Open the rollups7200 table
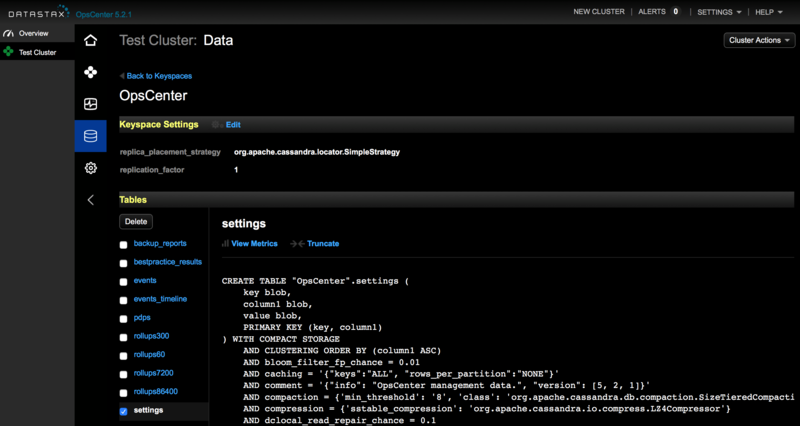Viewport: 800px width, 426px height. point(154,373)
